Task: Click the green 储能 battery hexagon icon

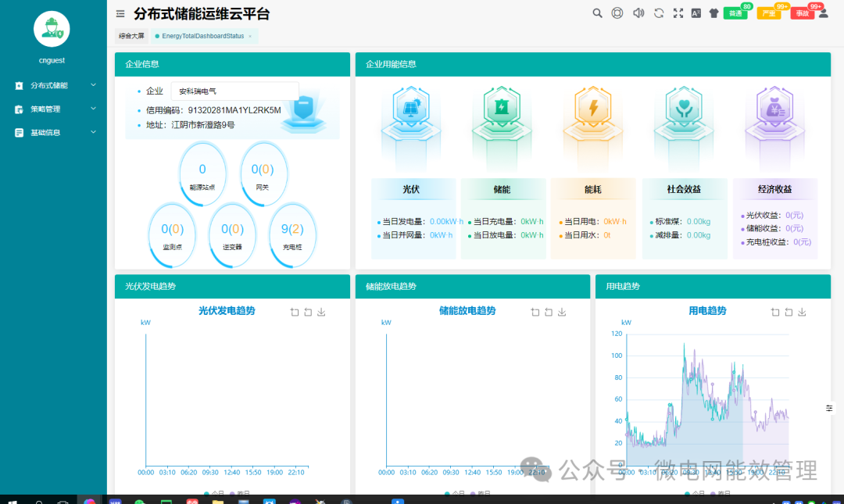Action: (502, 108)
